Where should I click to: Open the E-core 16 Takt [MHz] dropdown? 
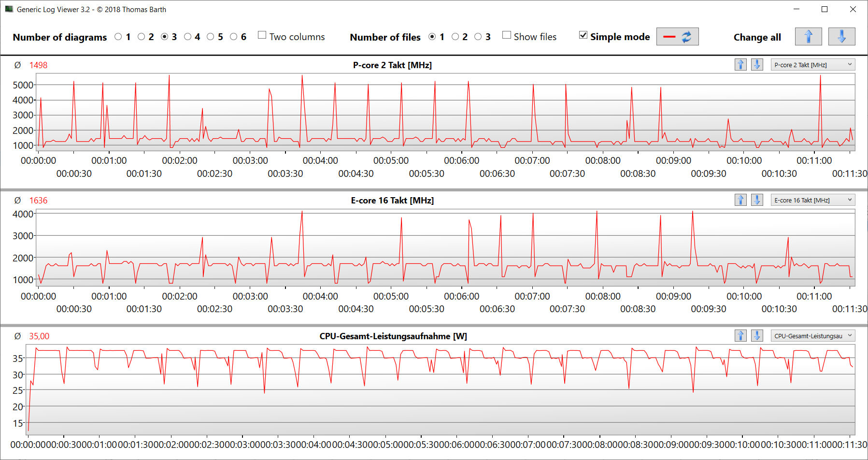point(812,200)
